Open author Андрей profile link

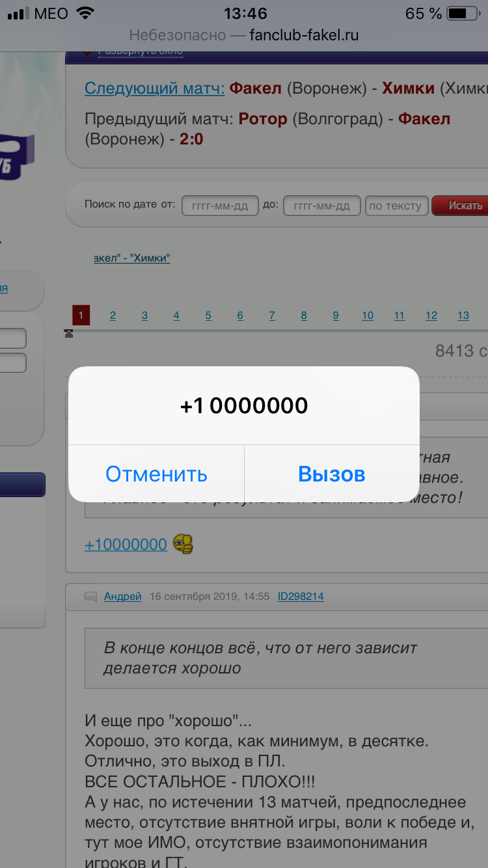[x=122, y=596]
